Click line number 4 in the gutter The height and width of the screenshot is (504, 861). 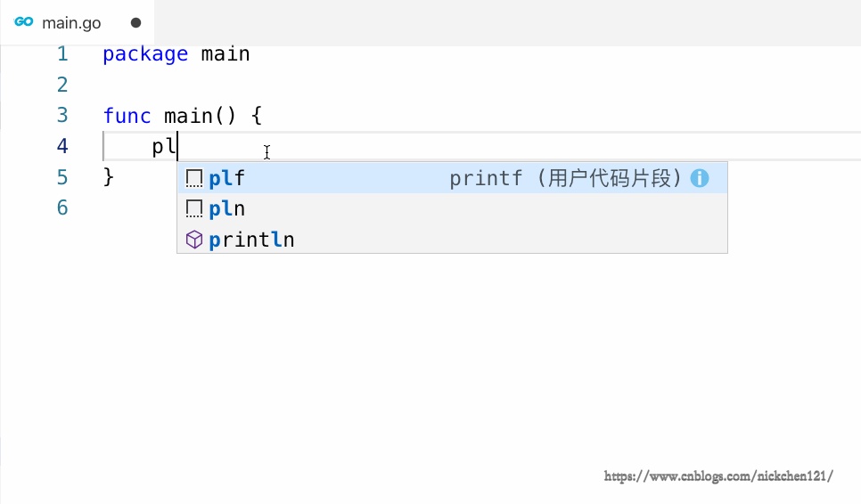(62, 146)
